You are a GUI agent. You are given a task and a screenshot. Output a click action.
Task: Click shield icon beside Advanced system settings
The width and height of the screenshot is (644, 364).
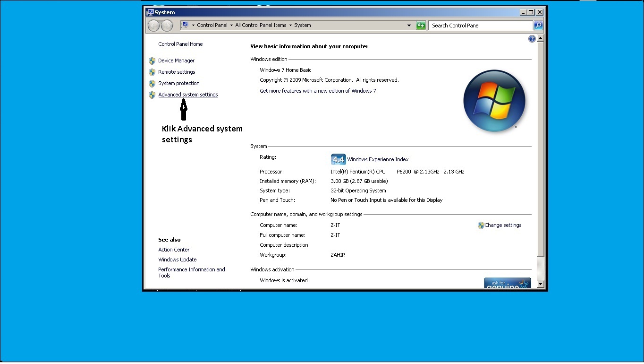point(152,95)
